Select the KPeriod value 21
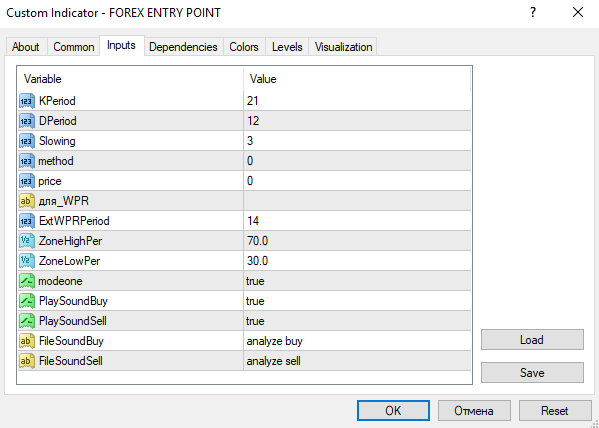 357,101
